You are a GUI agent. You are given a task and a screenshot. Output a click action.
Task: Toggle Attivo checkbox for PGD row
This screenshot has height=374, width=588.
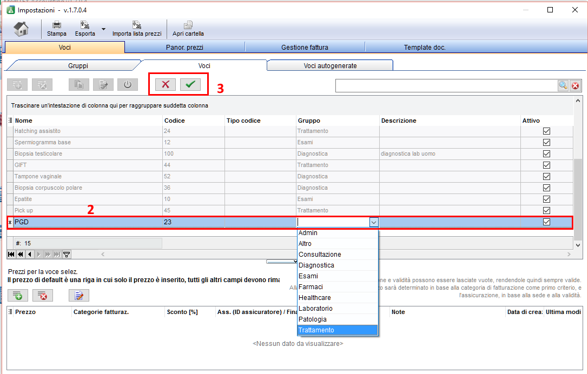coord(546,222)
